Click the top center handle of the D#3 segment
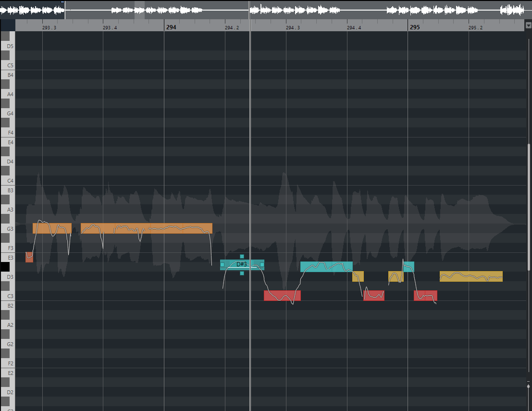Screen dimensions: 532x411 (x=242, y=257)
